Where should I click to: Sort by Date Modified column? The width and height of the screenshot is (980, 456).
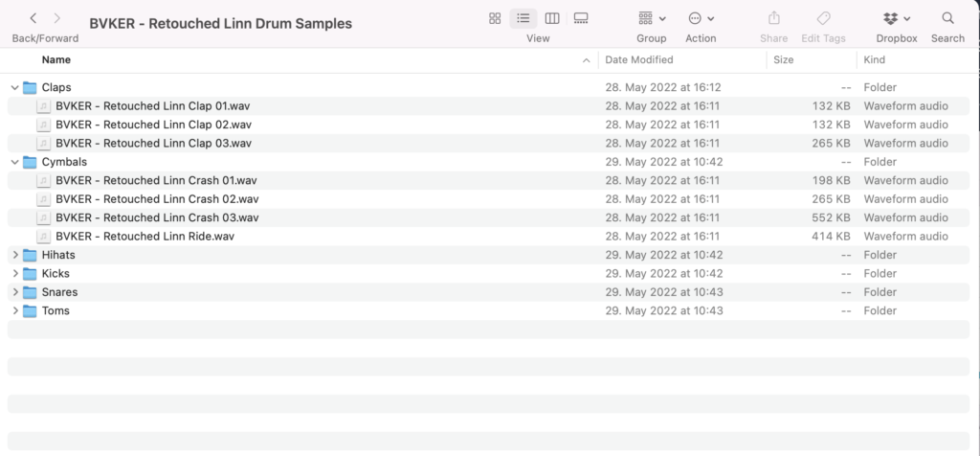coord(638,60)
